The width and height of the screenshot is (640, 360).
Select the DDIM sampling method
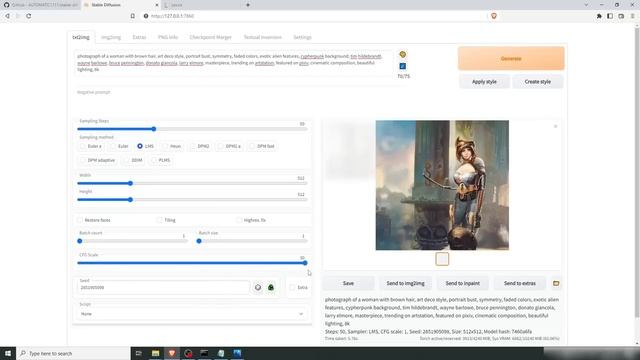click(133, 160)
